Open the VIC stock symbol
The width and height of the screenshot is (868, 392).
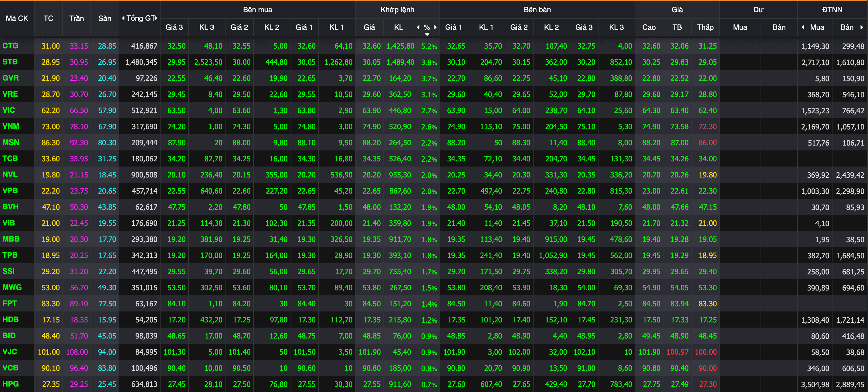(9, 110)
